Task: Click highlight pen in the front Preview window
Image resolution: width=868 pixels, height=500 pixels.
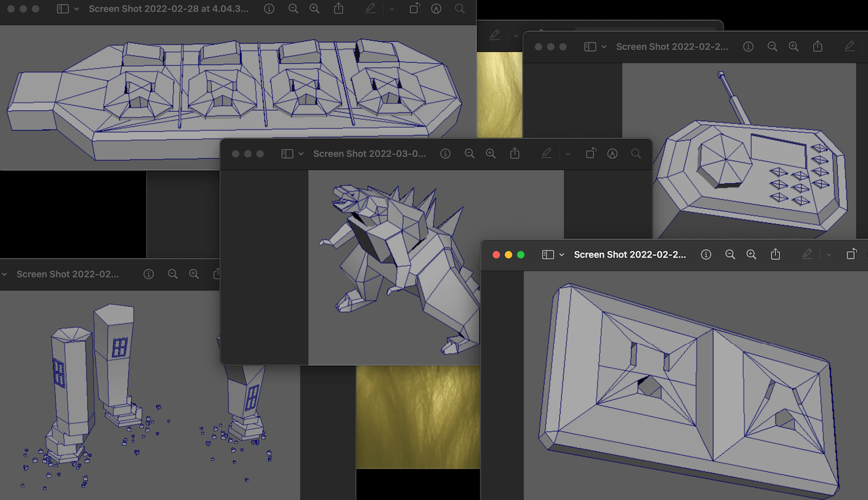Action: click(x=808, y=255)
